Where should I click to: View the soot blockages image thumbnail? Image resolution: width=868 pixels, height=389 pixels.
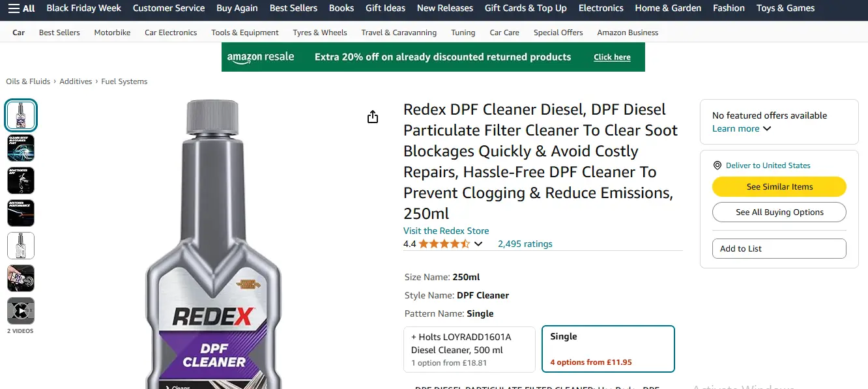coord(21,148)
